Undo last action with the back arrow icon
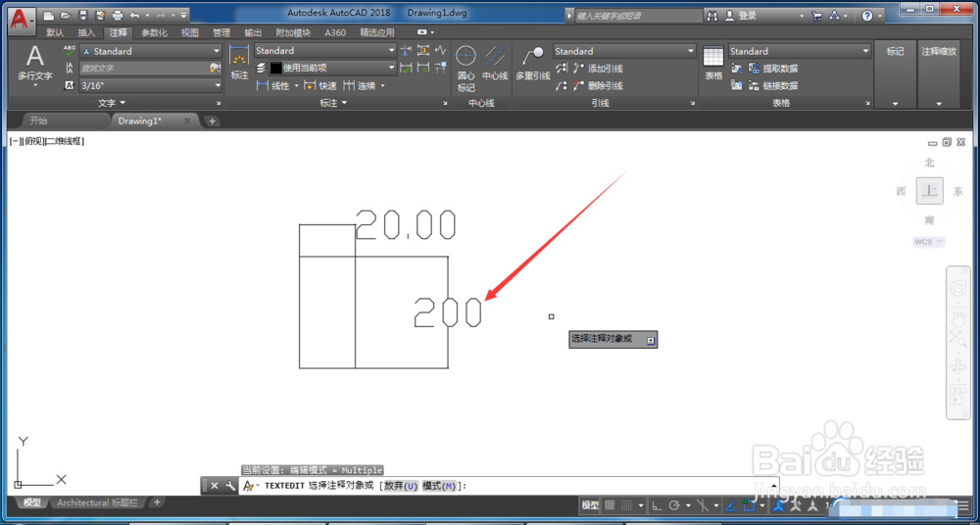The height and width of the screenshot is (525, 980). [134, 15]
